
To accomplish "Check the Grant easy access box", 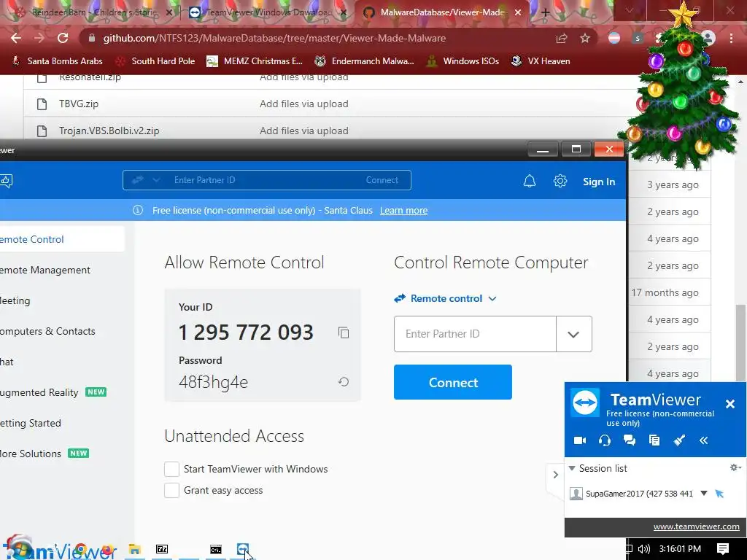I will point(171,490).
